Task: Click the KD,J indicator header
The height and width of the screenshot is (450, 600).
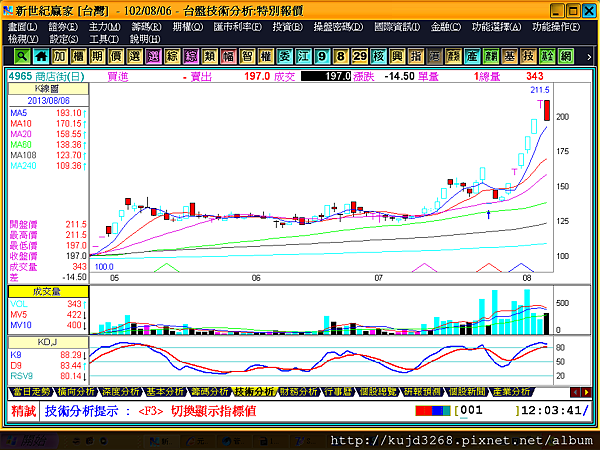Action: coord(48,342)
